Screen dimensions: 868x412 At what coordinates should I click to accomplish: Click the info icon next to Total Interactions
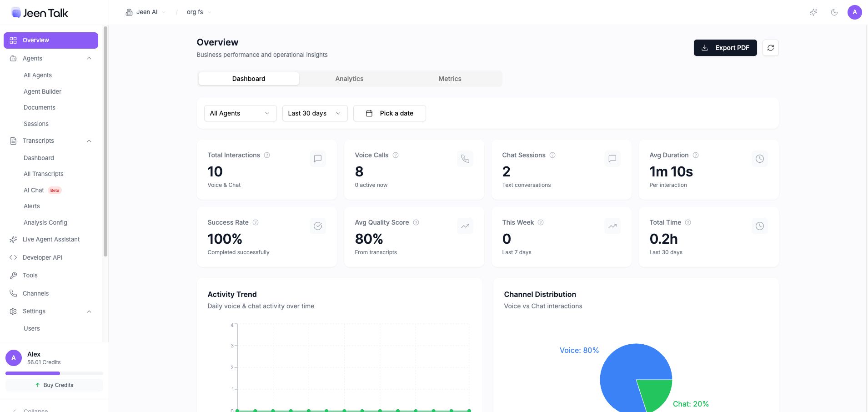[x=267, y=155]
